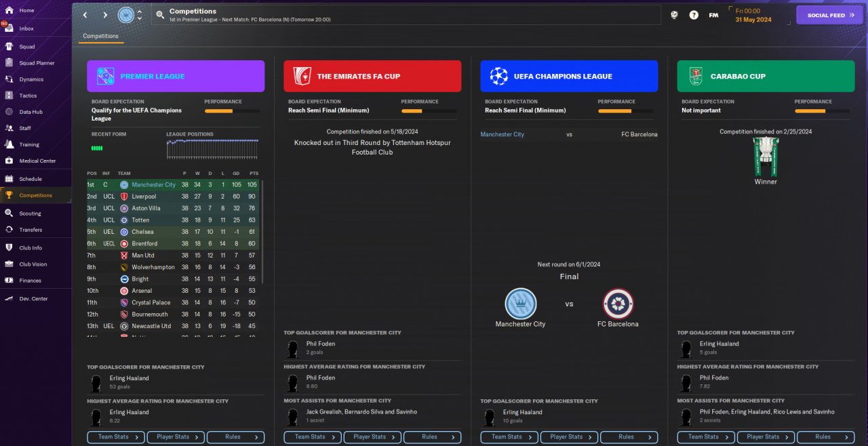Click the Manchester City crest in the Final
This screenshot has width=868, height=446.
[521, 304]
